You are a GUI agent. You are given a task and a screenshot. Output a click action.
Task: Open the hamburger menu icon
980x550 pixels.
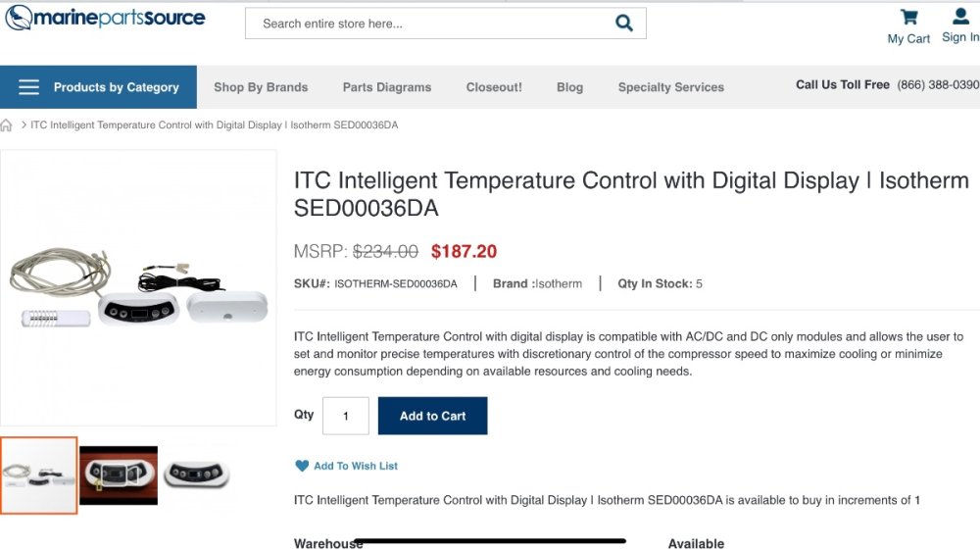click(x=29, y=87)
